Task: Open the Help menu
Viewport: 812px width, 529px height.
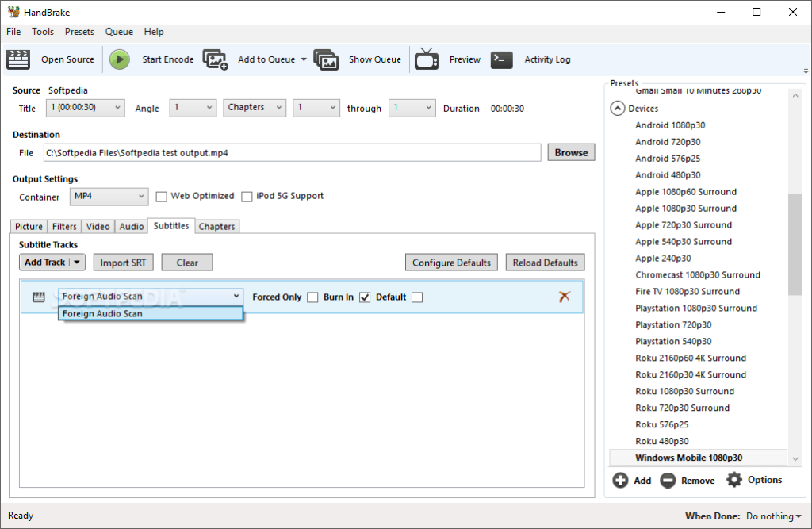Action: (154, 32)
